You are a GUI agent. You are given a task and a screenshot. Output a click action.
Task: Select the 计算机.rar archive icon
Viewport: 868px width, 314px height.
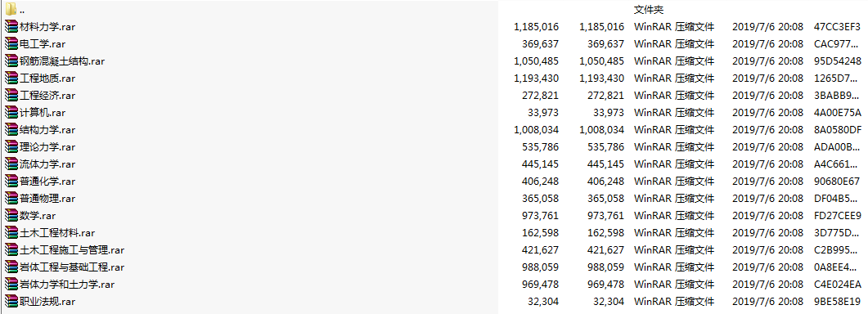(x=11, y=112)
